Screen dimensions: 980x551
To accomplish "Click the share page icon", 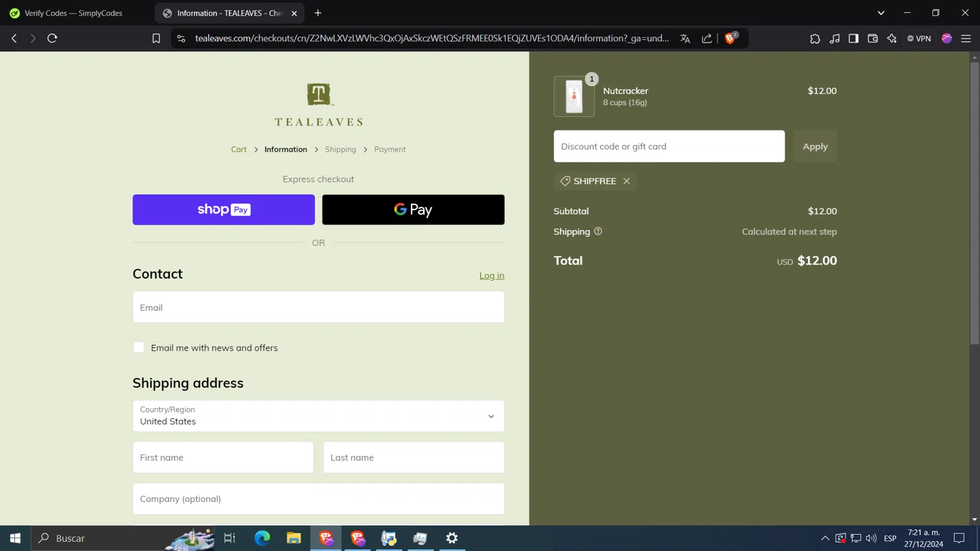I will tap(707, 39).
